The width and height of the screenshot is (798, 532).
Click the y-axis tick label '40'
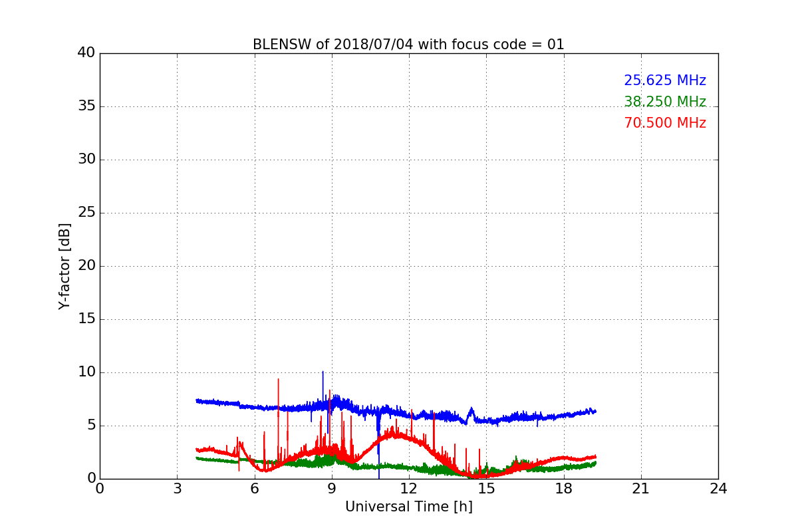tap(86, 53)
